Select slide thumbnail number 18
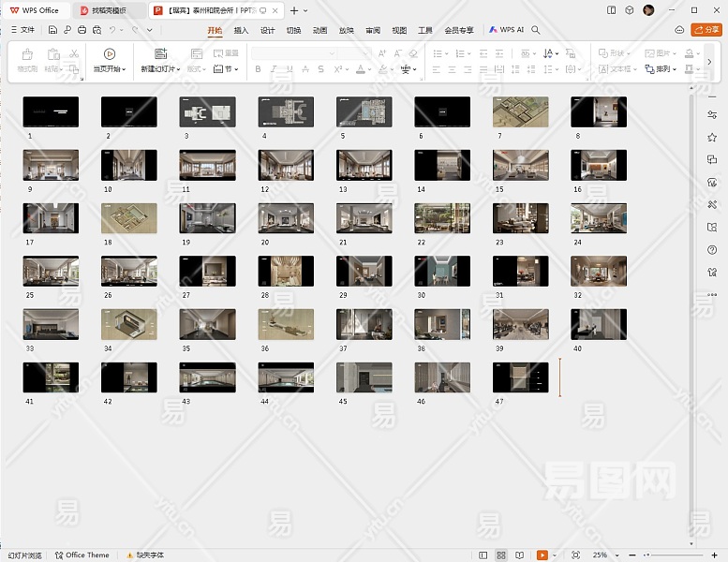Image resolution: width=728 pixels, height=562 pixels. point(129,218)
